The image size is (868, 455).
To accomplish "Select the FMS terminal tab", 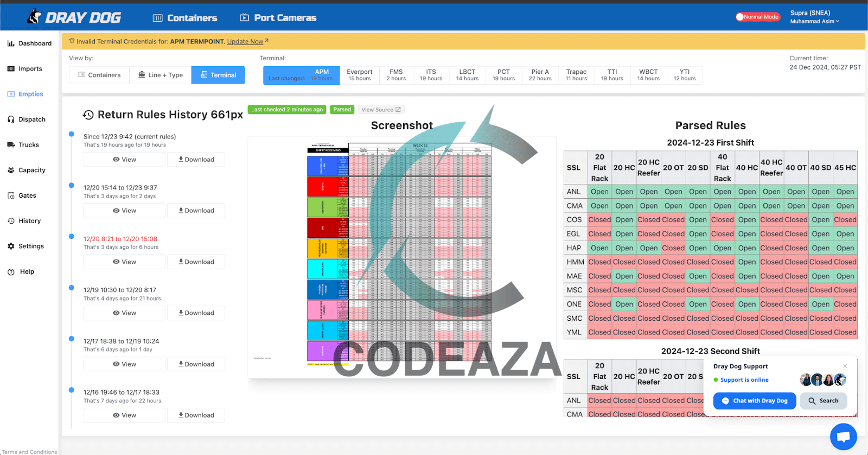I will (396, 75).
